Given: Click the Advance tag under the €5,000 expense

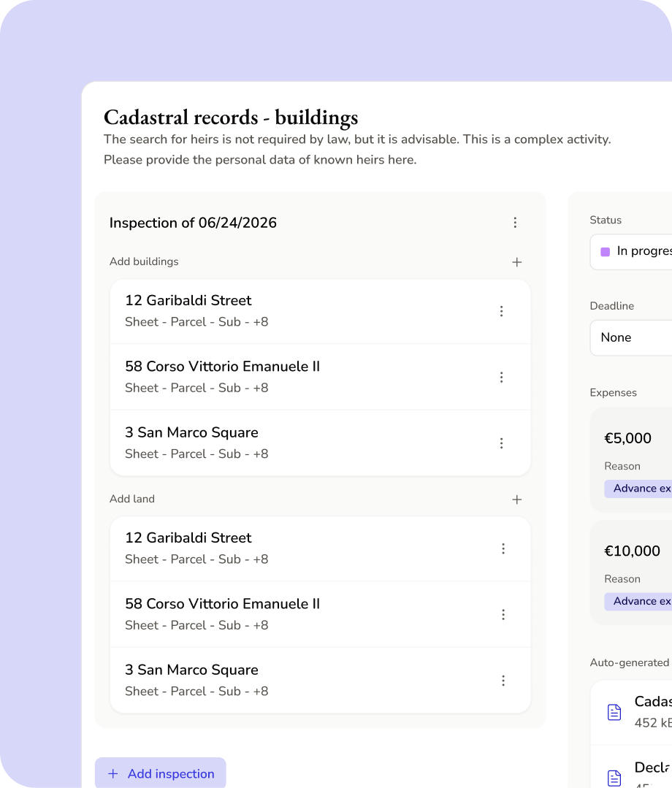Looking at the screenshot, I should coord(638,489).
